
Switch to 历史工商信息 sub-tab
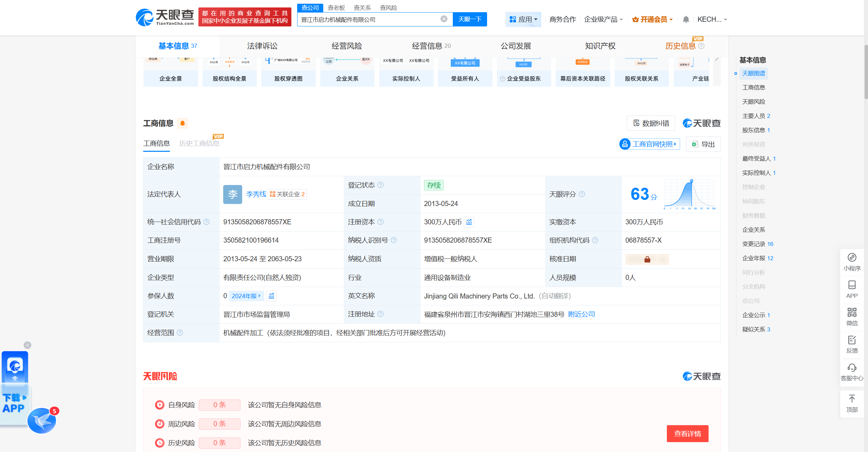pos(199,143)
